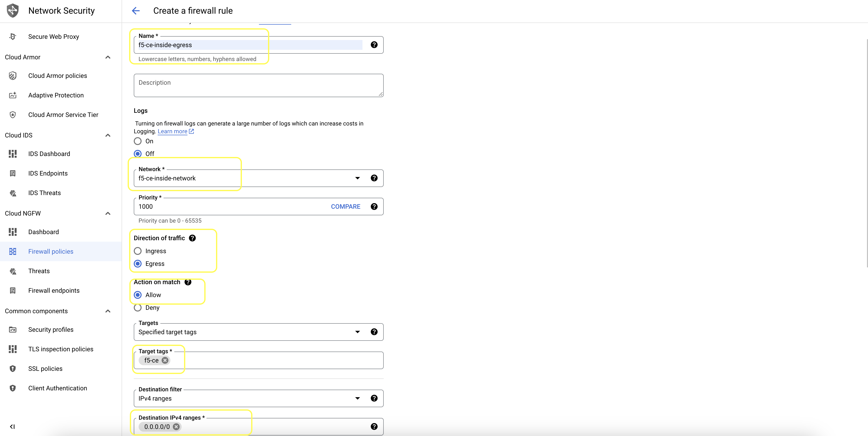
Task: Remove the 0.0.0.0/0 destination range chip
Action: point(176,426)
